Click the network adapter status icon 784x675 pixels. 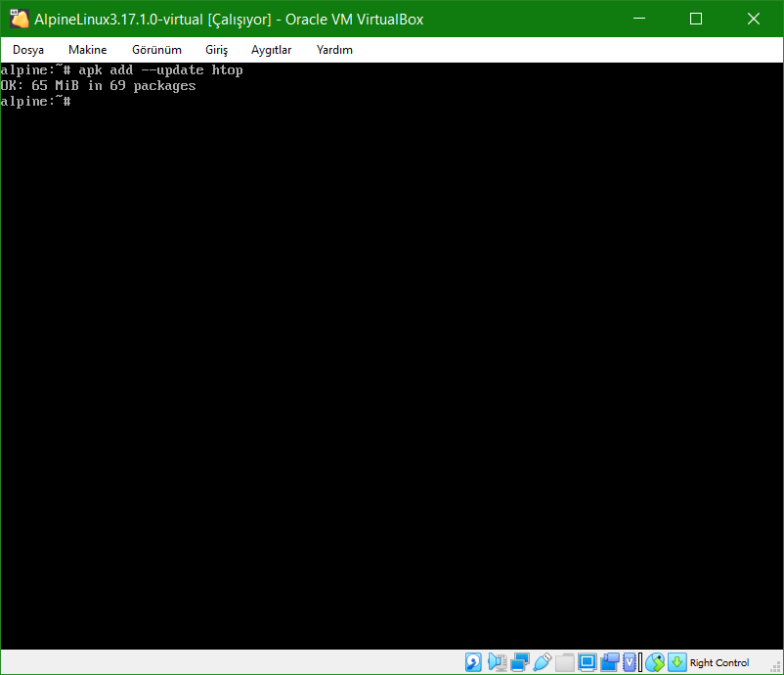(520, 662)
